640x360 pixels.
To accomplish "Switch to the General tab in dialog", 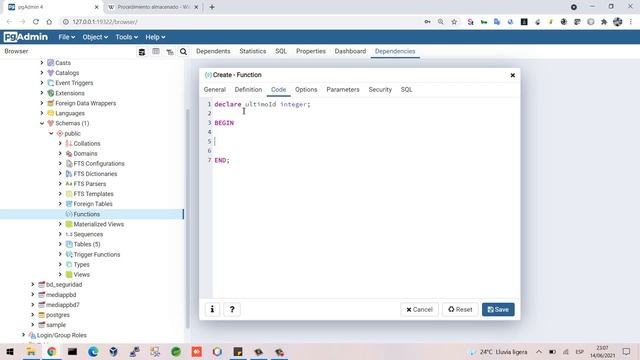I will coord(215,90).
